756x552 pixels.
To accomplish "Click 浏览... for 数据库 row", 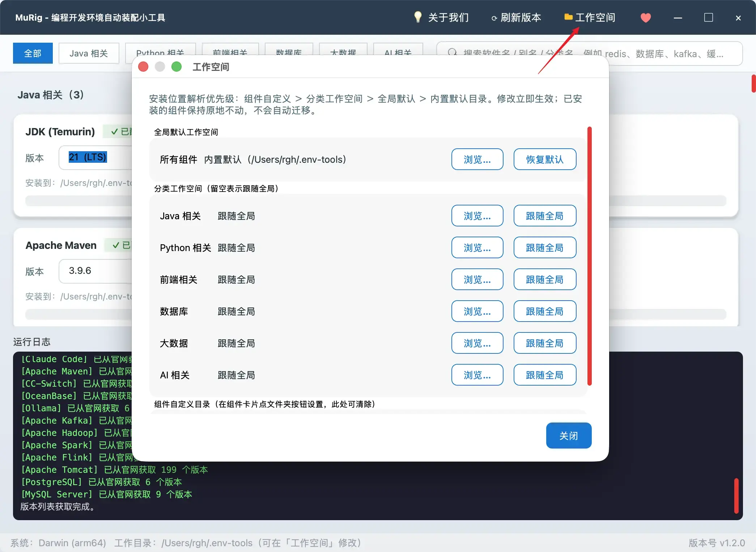I will tap(477, 311).
